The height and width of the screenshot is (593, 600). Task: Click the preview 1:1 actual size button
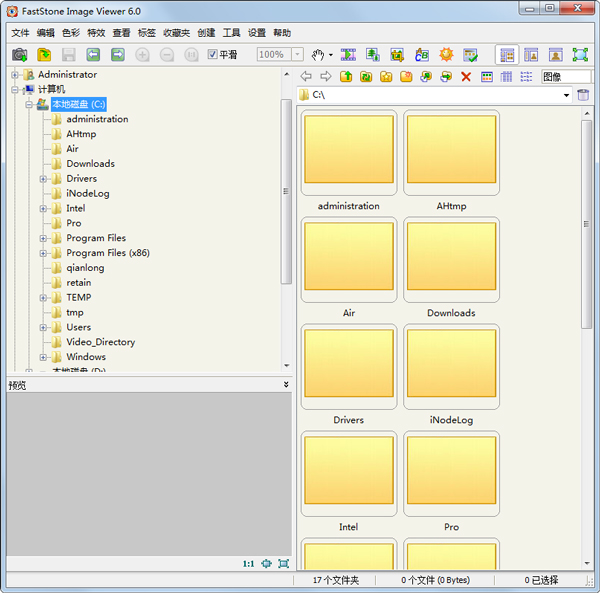click(x=248, y=564)
